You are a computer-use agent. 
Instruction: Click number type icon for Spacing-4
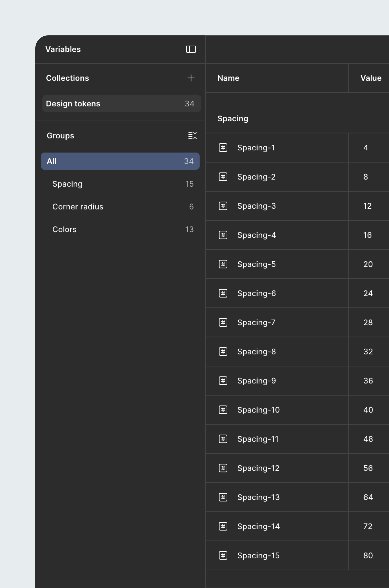(223, 235)
